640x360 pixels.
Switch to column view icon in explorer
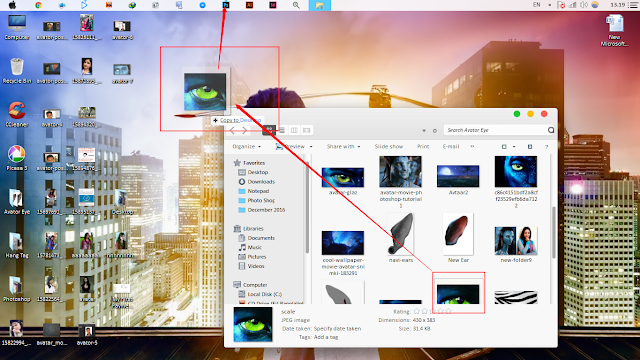pos(294,130)
